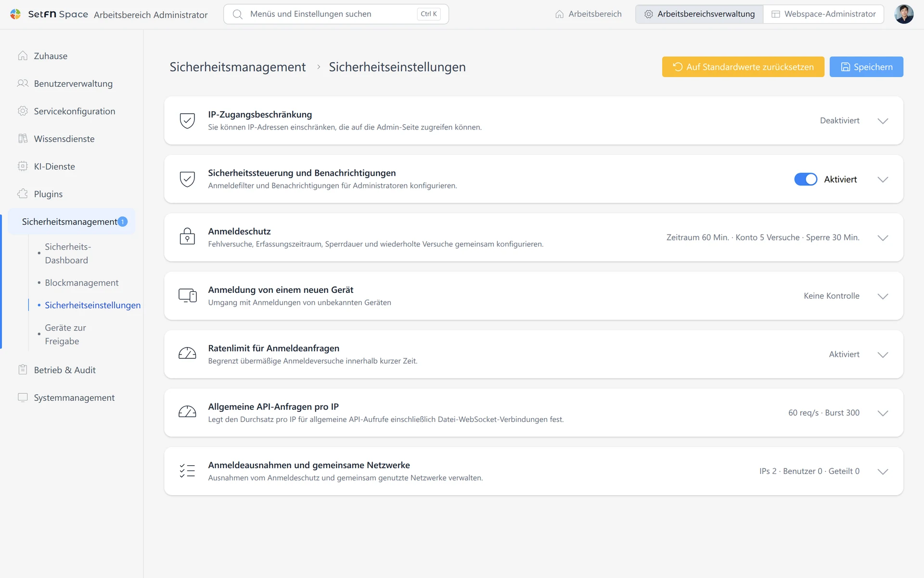Toggle the Sicherheitssteuerung Aktiviert switch
Image resolution: width=924 pixels, height=578 pixels.
pyautogui.click(x=806, y=179)
